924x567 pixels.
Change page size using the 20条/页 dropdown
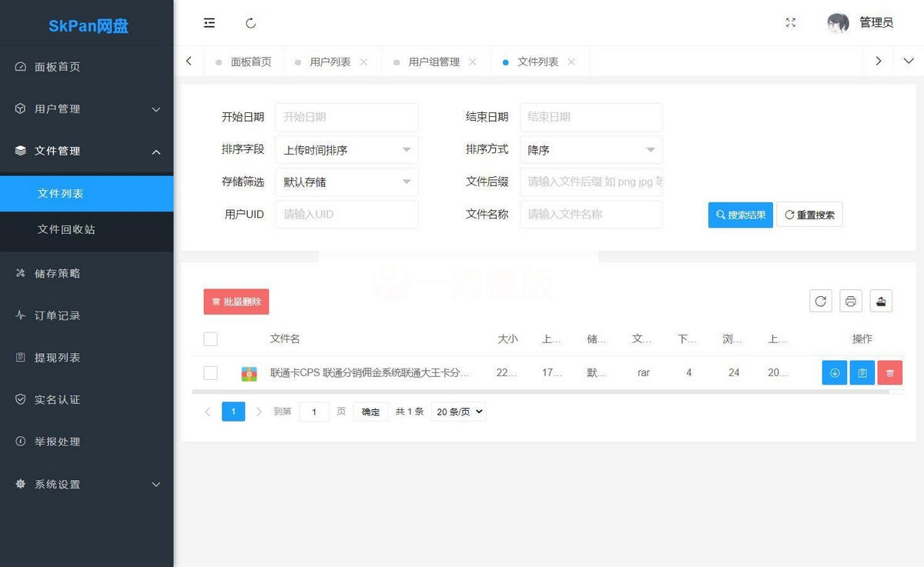point(458,412)
